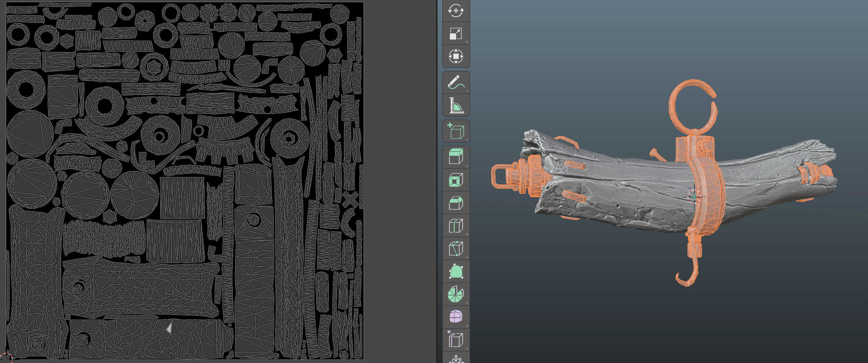The image size is (868, 363).
Task: Activate the Loop Cut tool
Action: [456, 226]
